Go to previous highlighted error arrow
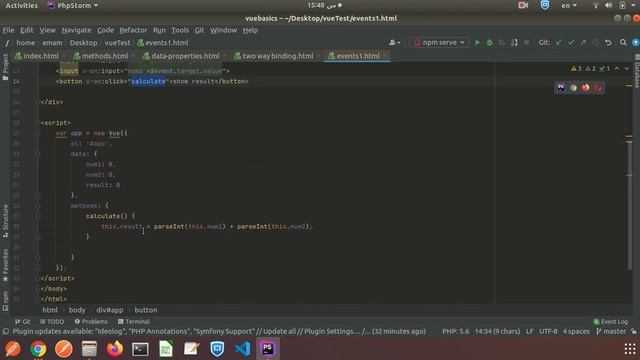The height and width of the screenshot is (360, 640). pos(617,69)
